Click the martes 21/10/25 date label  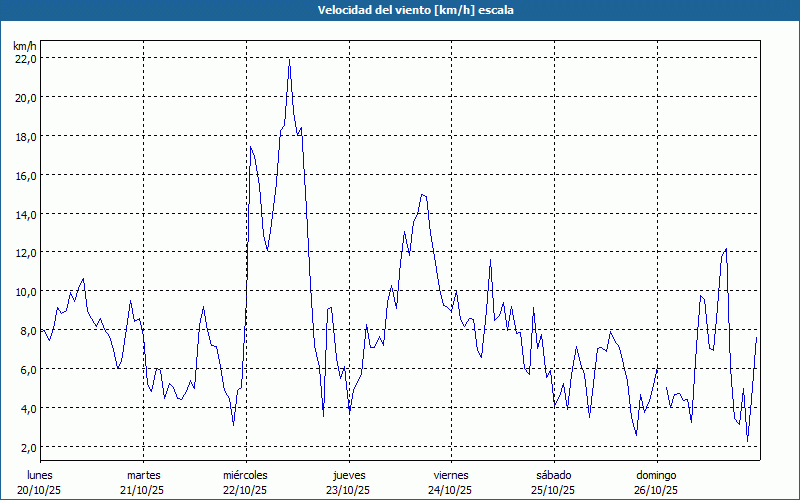click(x=143, y=482)
